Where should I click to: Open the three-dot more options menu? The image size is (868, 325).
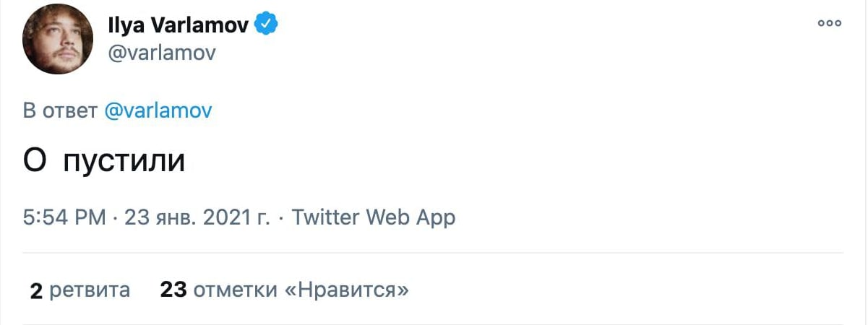pos(829,23)
